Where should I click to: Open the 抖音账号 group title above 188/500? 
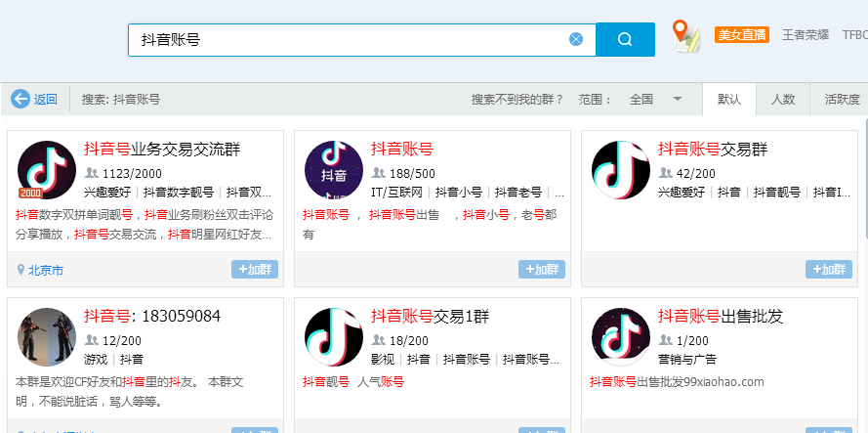pyautogui.click(x=402, y=150)
